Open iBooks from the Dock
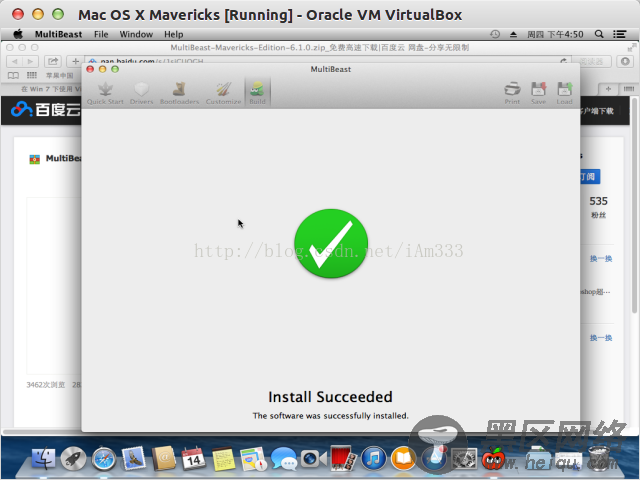 tap(403, 458)
